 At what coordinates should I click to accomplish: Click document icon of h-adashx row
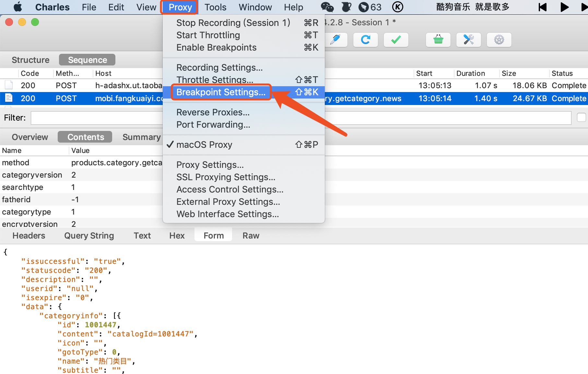coord(9,85)
